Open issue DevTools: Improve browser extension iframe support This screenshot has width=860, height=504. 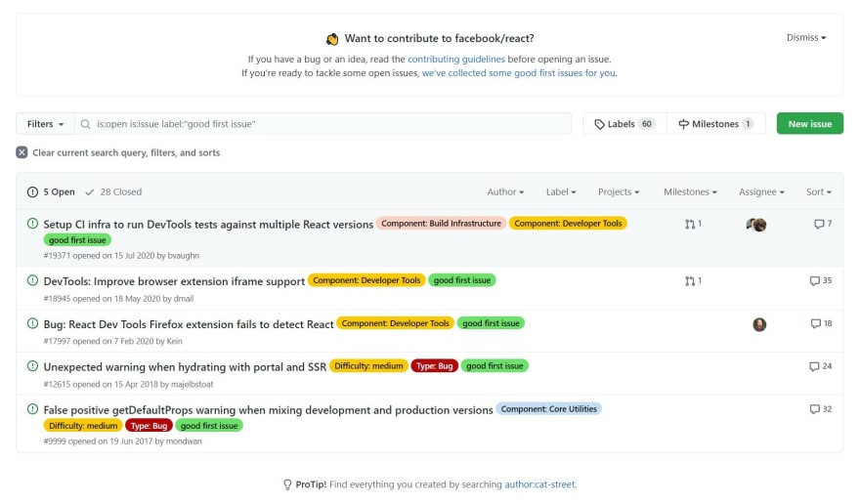click(174, 281)
